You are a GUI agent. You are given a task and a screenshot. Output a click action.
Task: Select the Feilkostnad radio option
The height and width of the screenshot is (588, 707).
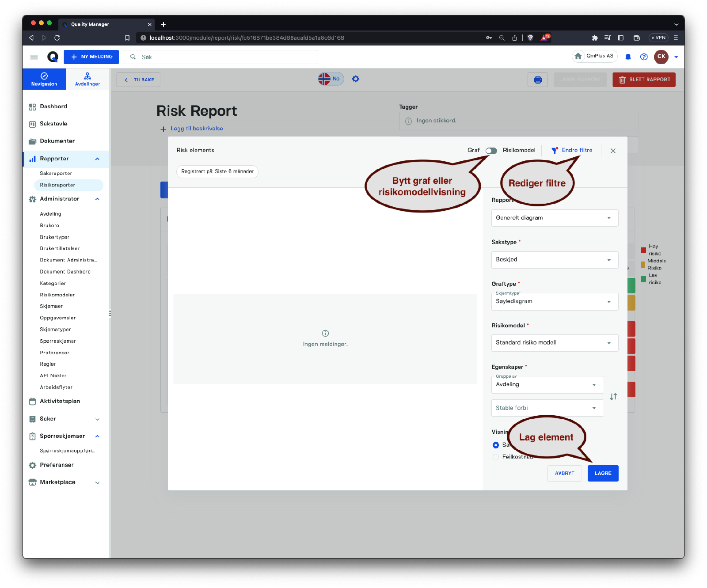pyautogui.click(x=496, y=457)
